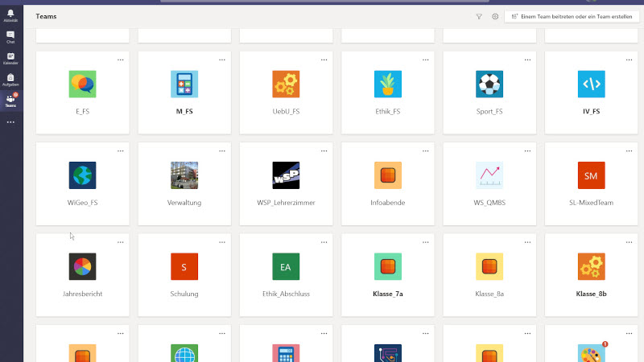The height and width of the screenshot is (362, 644).
Task: Open the SL-MixedTeam SM icon
Action: [x=592, y=175]
